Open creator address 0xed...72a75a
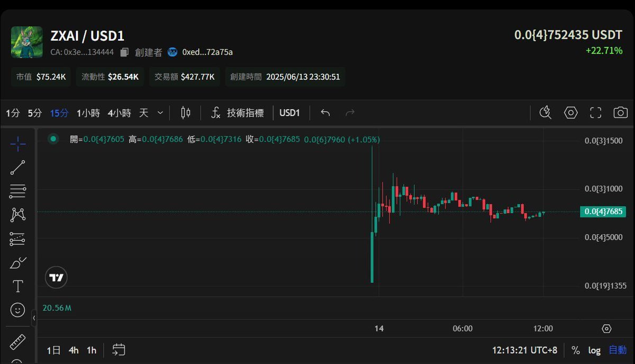The height and width of the screenshot is (364, 635). [x=207, y=52]
